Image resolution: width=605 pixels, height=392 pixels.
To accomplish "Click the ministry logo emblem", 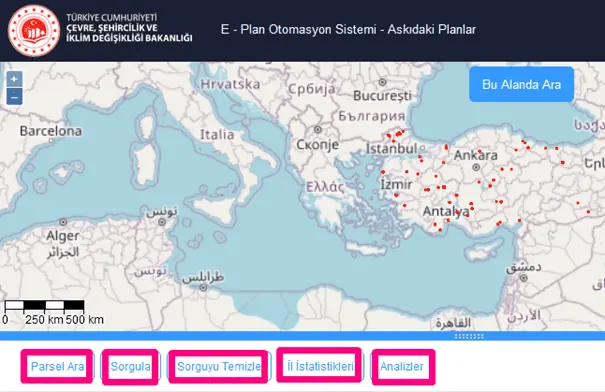I will tap(34, 30).
